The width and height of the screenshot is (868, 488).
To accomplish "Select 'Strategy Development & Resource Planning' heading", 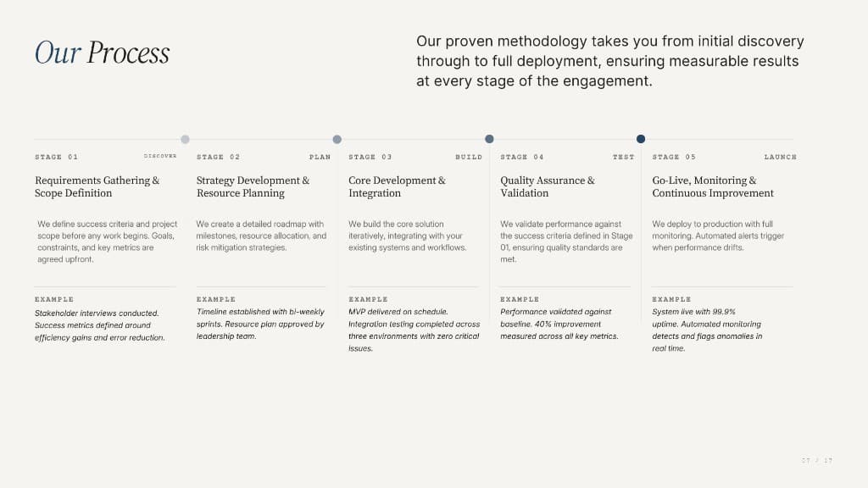I will (x=253, y=187).
